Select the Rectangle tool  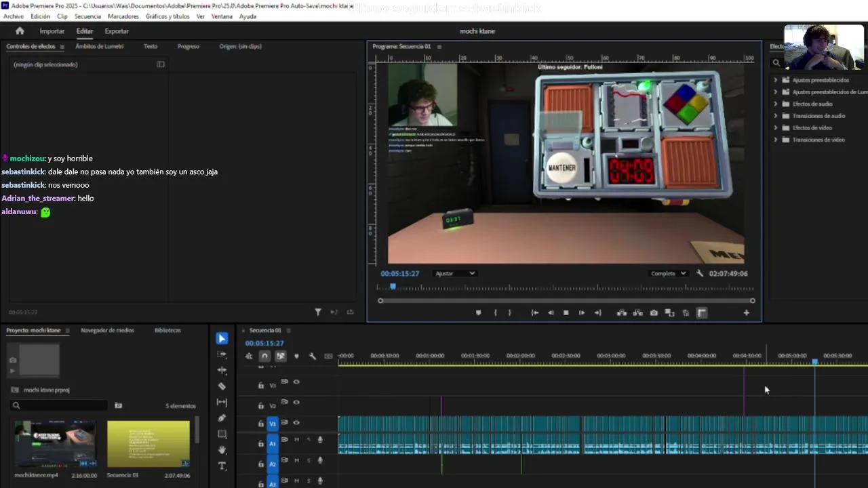click(x=222, y=434)
